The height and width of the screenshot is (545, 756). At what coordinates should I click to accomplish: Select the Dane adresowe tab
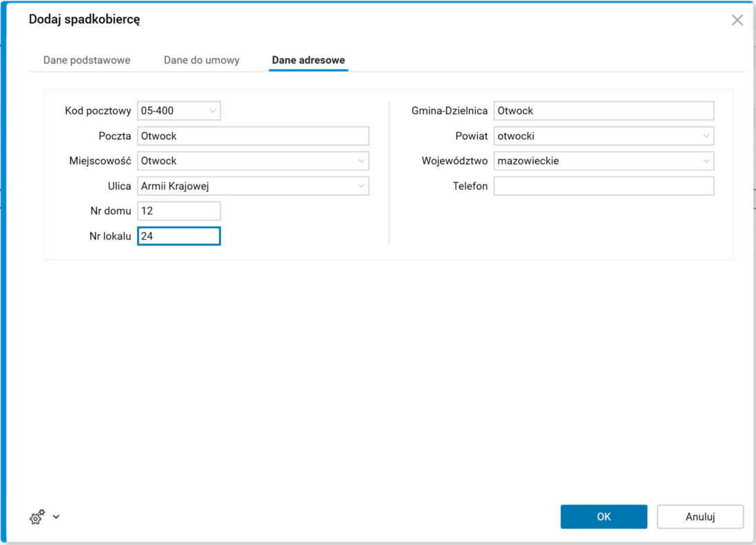point(308,60)
